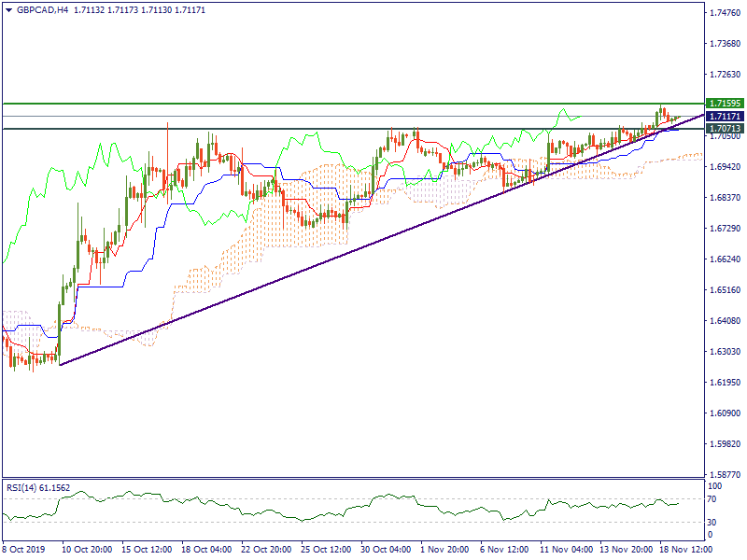Click the 1.66240 price scale value
The height and width of the screenshot is (560, 747).
point(725,259)
